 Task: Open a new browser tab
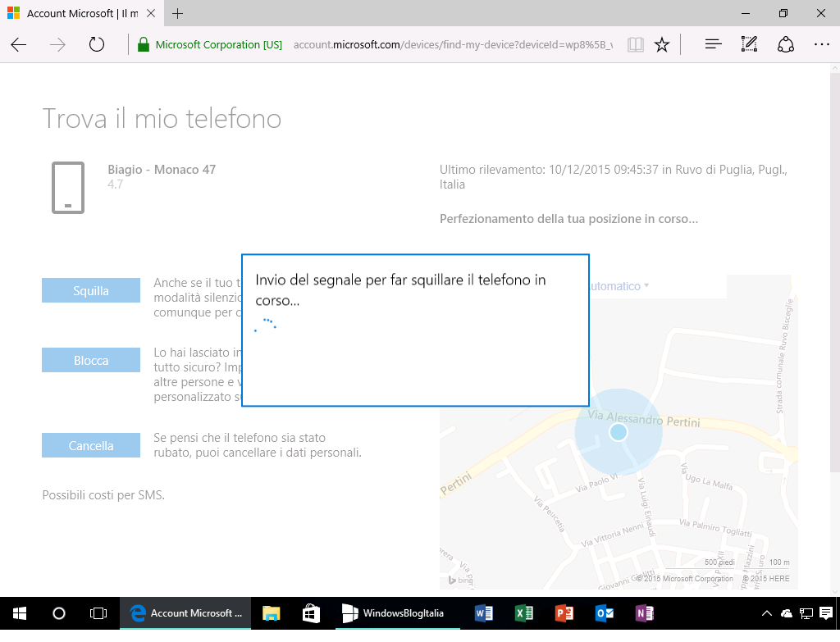[x=178, y=13]
